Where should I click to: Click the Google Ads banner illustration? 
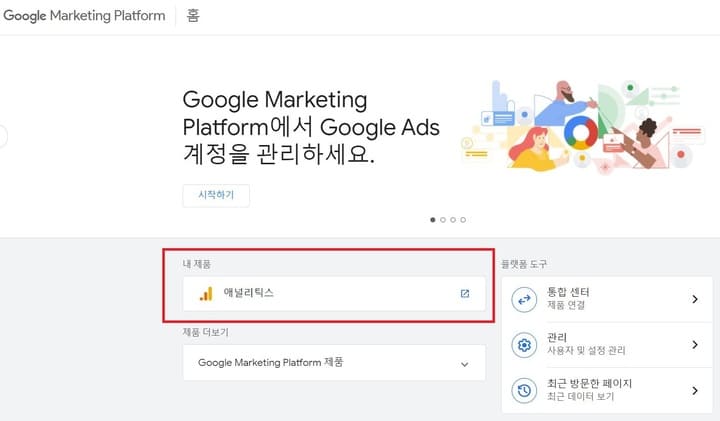(582, 127)
